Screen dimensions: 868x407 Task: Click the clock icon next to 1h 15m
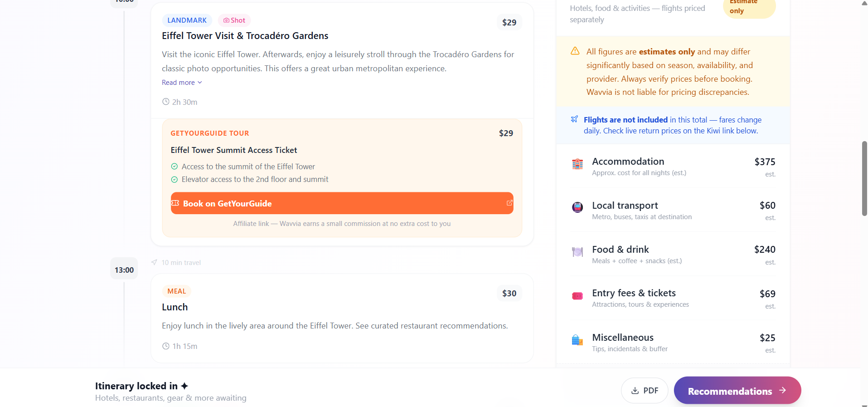coord(166,346)
